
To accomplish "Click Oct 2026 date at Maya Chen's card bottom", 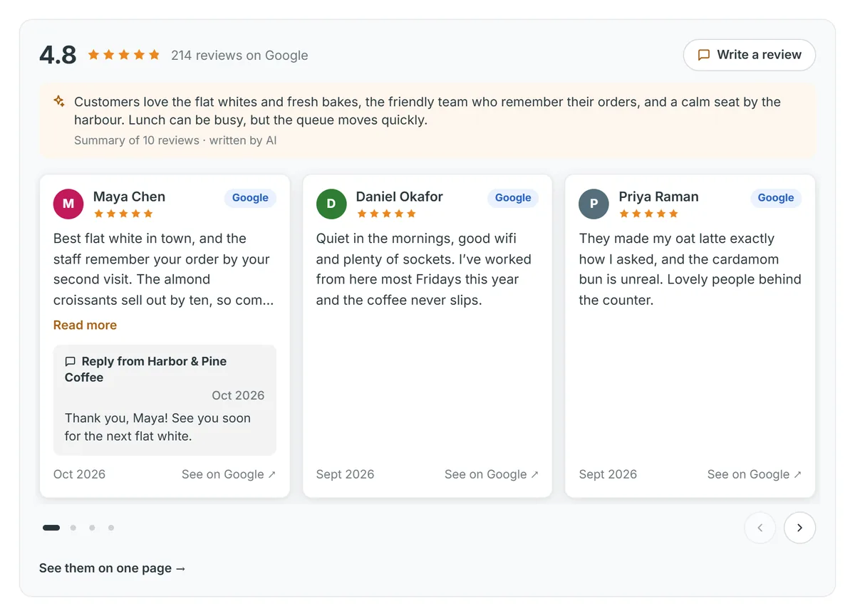I will pyautogui.click(x=79, y=474).
